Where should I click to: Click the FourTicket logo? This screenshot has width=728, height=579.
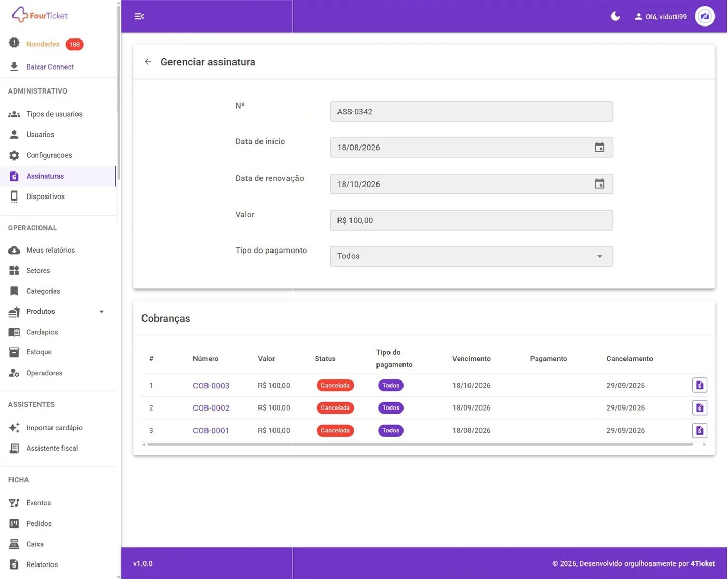coord(40,15)
